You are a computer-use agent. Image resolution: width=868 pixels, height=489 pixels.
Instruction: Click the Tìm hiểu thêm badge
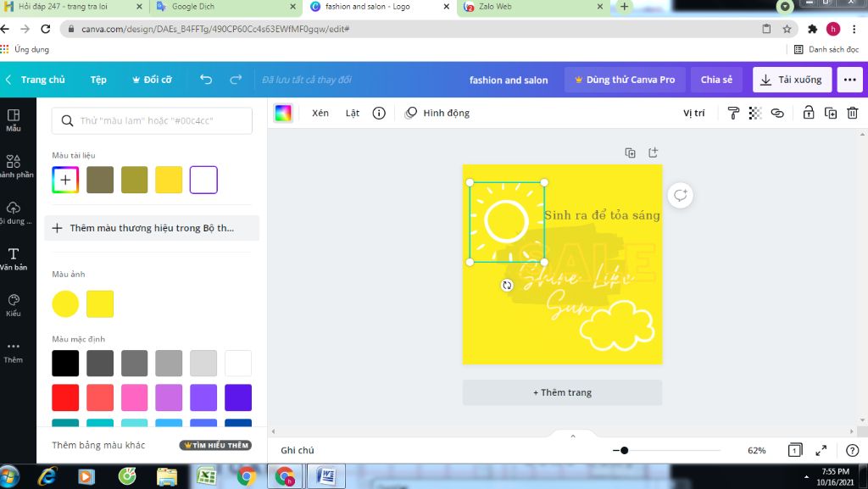coord(215,445)
